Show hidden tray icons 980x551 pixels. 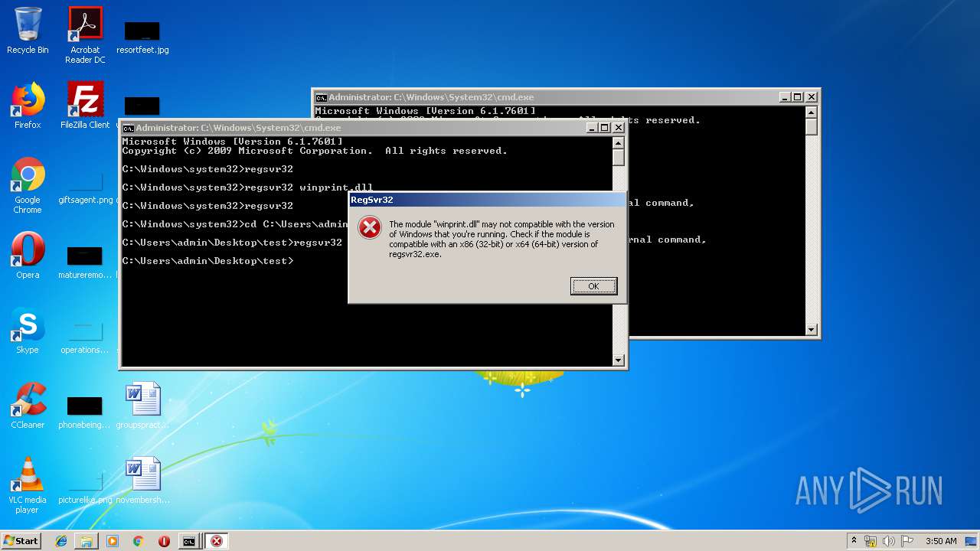coord(854,541)
